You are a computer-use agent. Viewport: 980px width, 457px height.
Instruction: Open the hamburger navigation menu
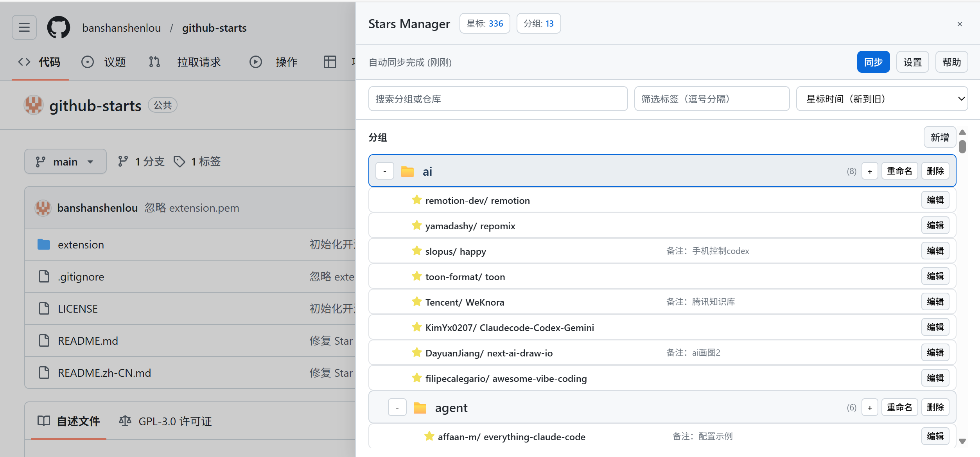24,27
